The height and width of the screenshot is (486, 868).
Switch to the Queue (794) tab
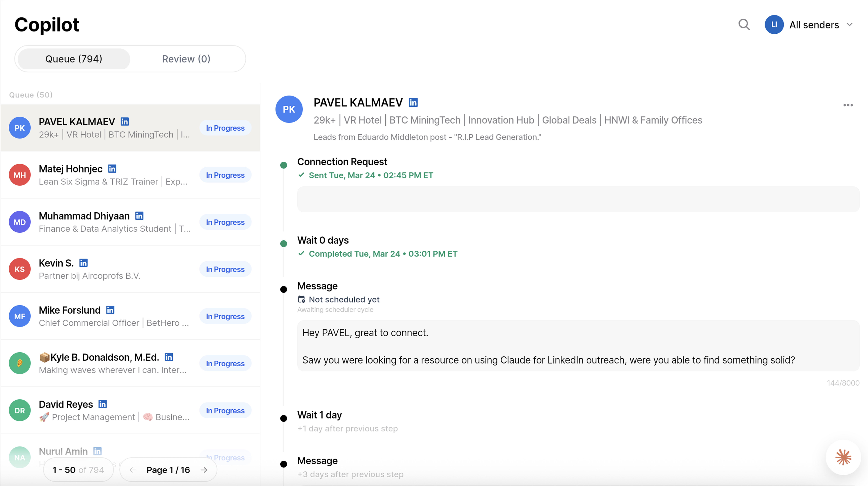pos(74,59)
